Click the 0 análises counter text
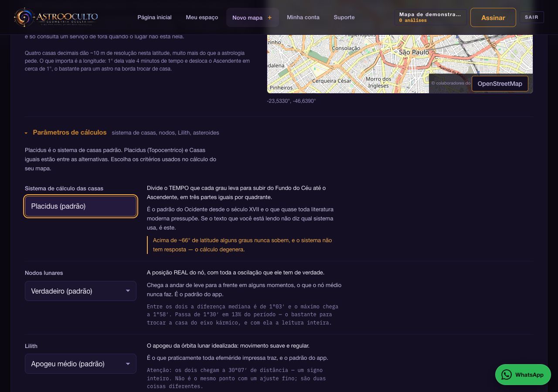The image size is (558, 392). tap(413, 20)
